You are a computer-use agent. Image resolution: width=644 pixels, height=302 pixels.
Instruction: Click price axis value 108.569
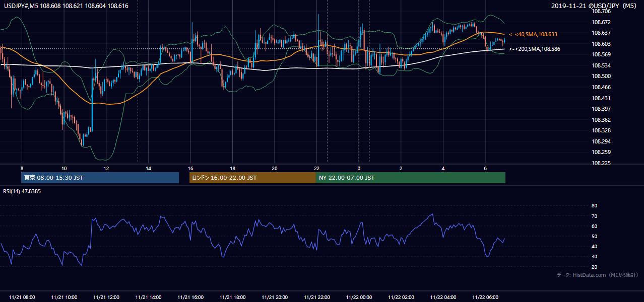(601, 54)
